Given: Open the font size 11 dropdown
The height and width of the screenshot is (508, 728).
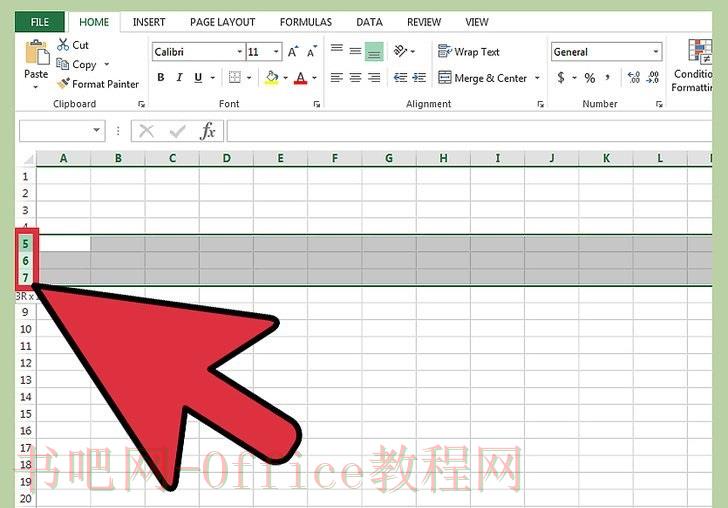Looking at the screenshot, I should coord(276,52).
